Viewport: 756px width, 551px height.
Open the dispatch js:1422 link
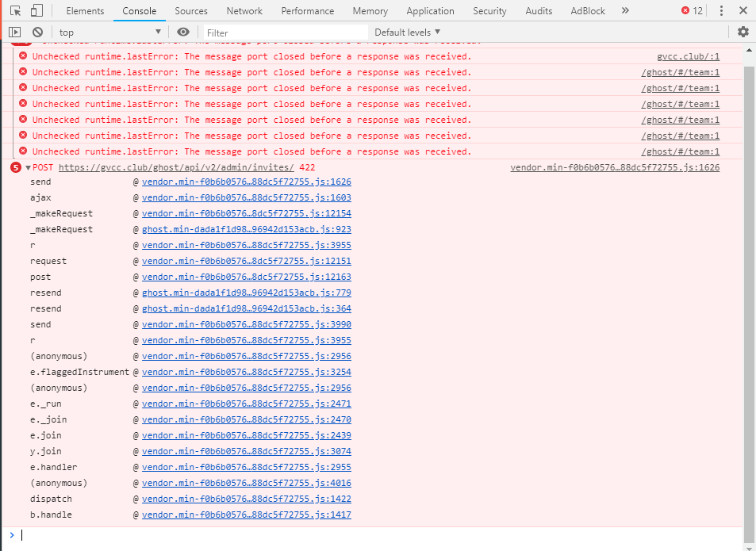click(x=247, y=499)
